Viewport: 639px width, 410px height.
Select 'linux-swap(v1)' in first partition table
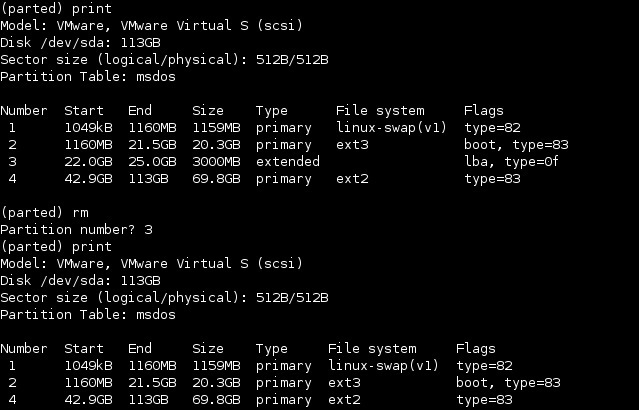point(391,128)
